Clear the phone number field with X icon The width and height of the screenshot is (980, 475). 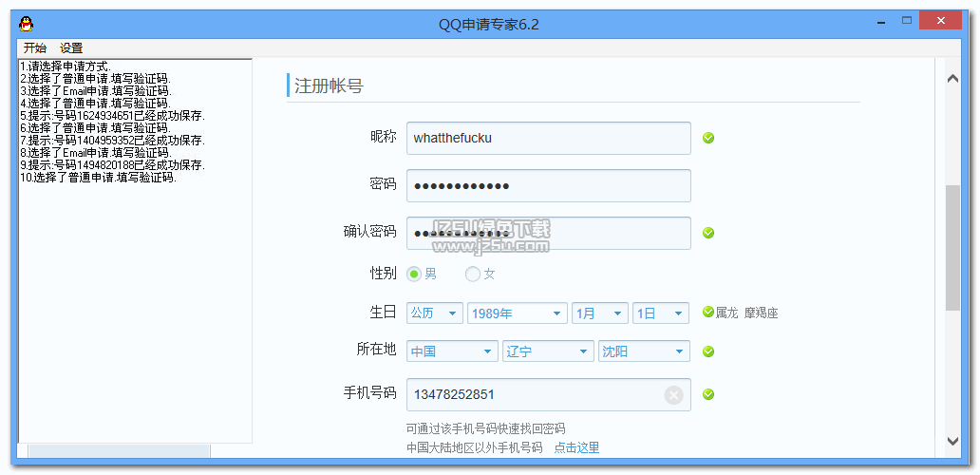673,395
